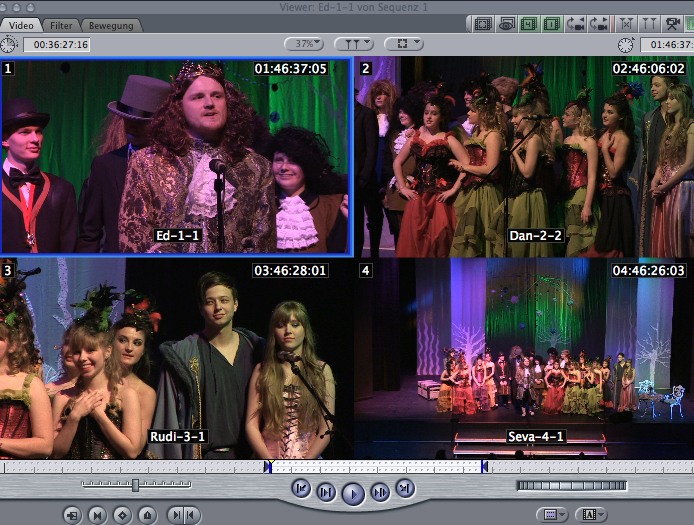Open the Filter tab

(x=61, y=26)
